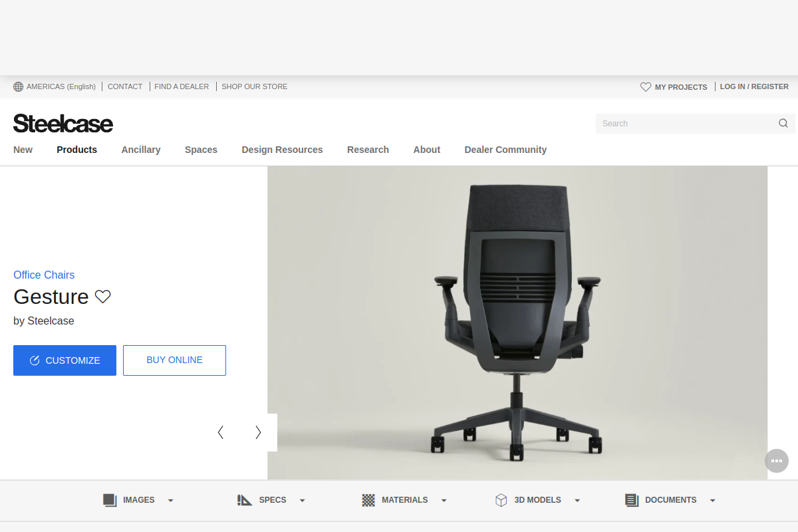Expand the Images dropdown arrow
This screenshot has height=532, width=798.
point(171,501)
